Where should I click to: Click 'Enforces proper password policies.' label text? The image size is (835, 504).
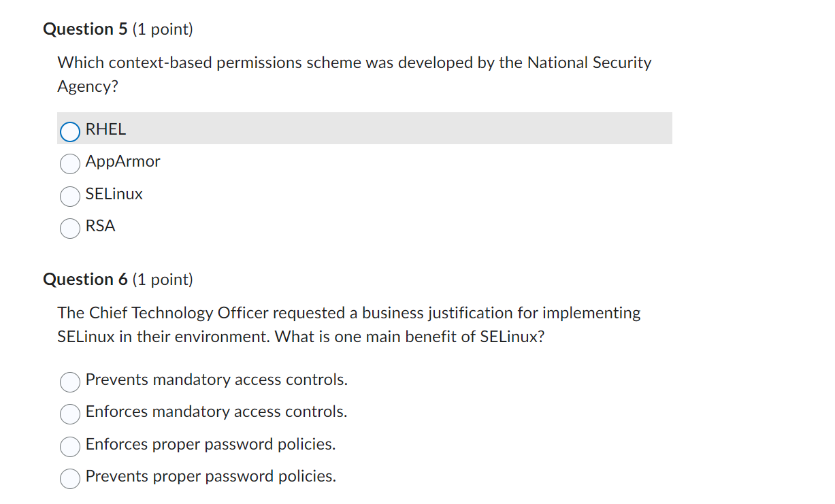[211, 444]
